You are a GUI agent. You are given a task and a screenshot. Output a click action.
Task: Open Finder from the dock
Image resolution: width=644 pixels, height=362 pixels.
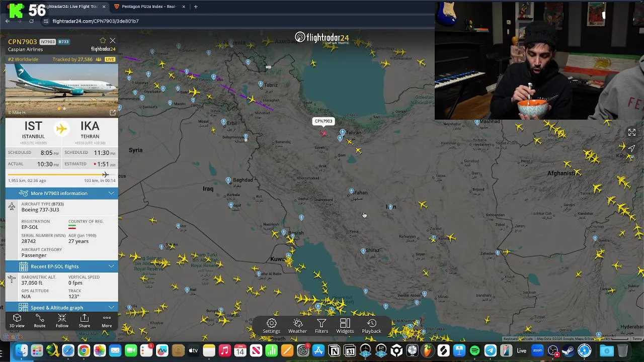pyautogui.click(x=21, y=350)
